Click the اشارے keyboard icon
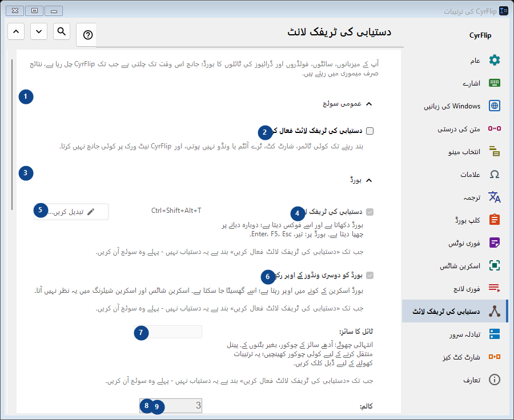Viewport: 514px width, 420px height. (495, 83)
